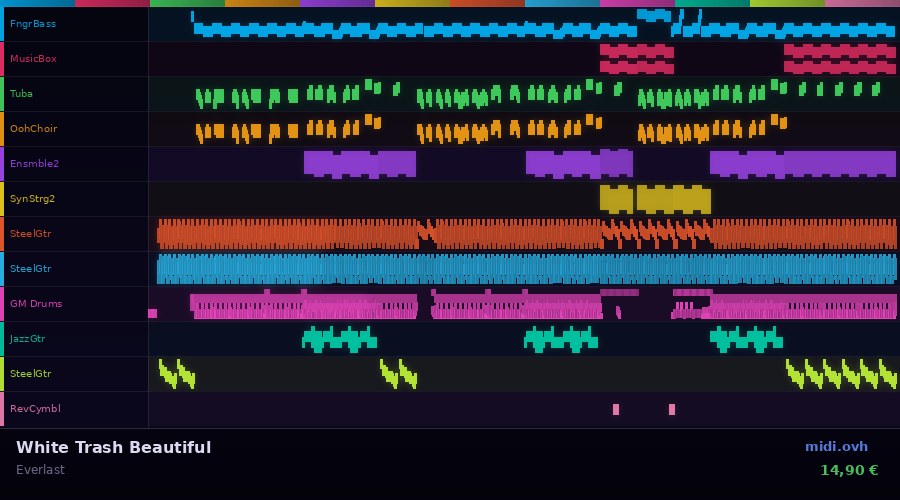Click the first MusicBox clip in crimson
Screen dimensions: 900x500
click(x=636, y=59)
